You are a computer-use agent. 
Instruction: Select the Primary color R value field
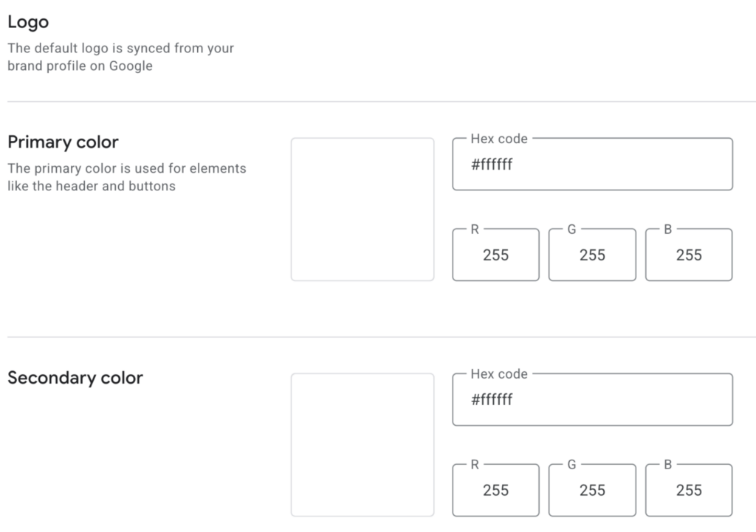pyautogui.click(x=495, y=255)
